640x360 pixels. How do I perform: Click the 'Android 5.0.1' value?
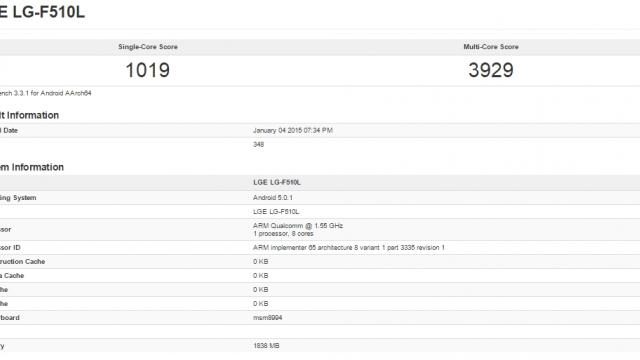click(273, 198)
